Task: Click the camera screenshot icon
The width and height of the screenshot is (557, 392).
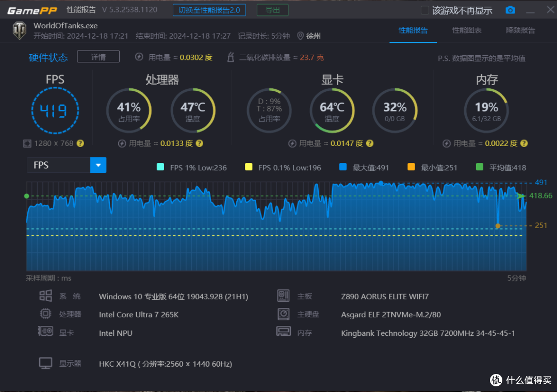Action: tap(510, 10)
